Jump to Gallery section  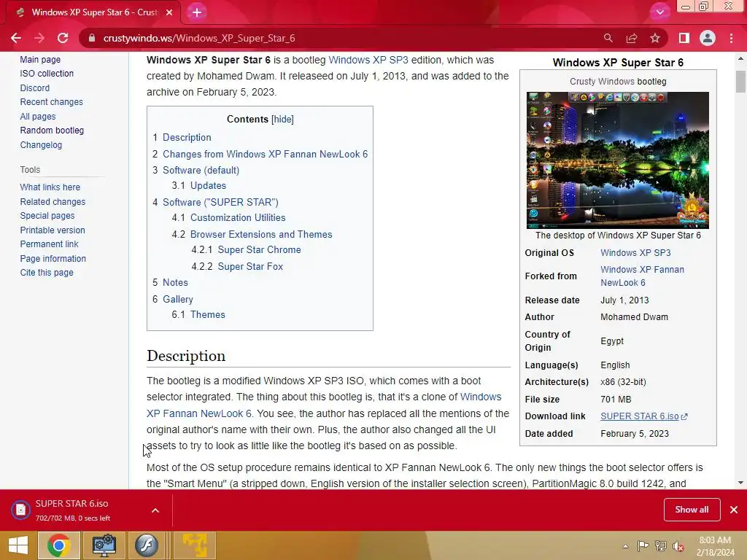(x=178, y=300)
